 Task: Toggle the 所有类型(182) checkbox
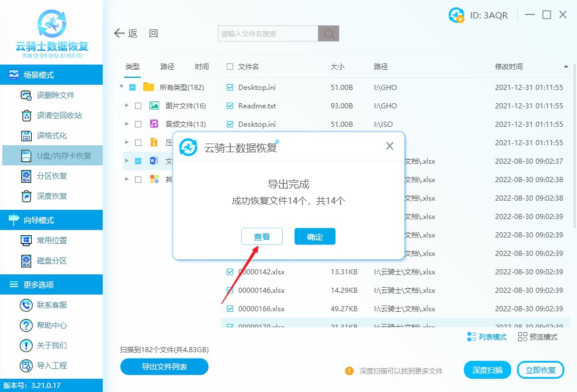pos(133,88)
